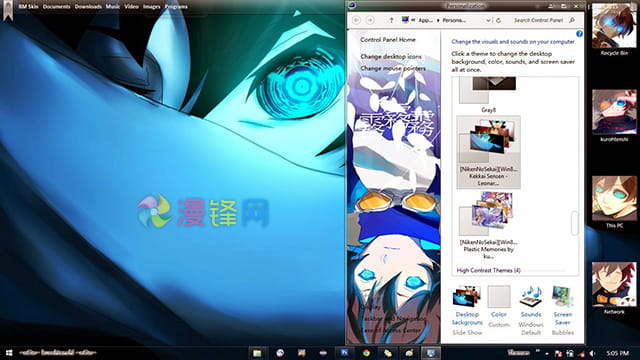Open Change desktop icons link
Image resolution: width=640 pixels, height=360 pixels.
tap(391, 56)
